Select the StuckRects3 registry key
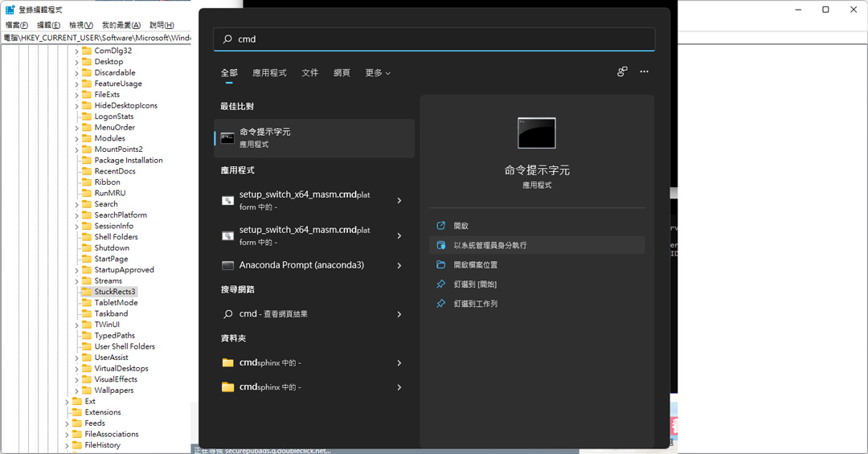The image size is (868, 454). (114, 292)
